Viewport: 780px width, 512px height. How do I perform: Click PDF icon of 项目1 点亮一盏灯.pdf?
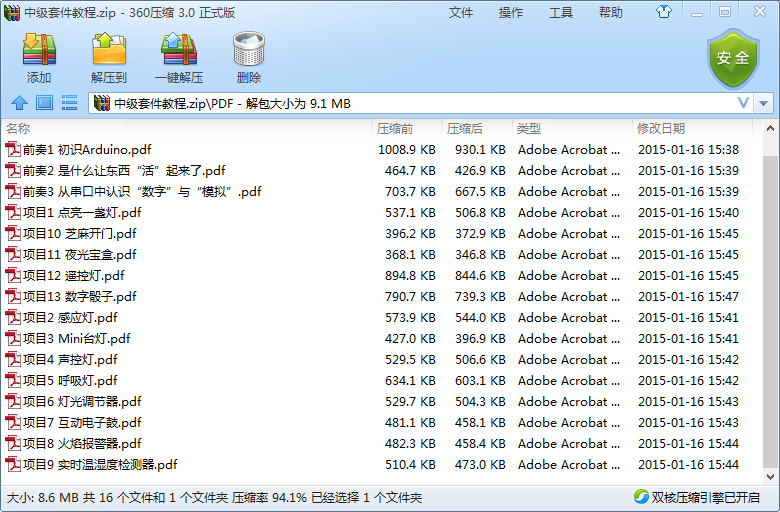click(13, 212)
